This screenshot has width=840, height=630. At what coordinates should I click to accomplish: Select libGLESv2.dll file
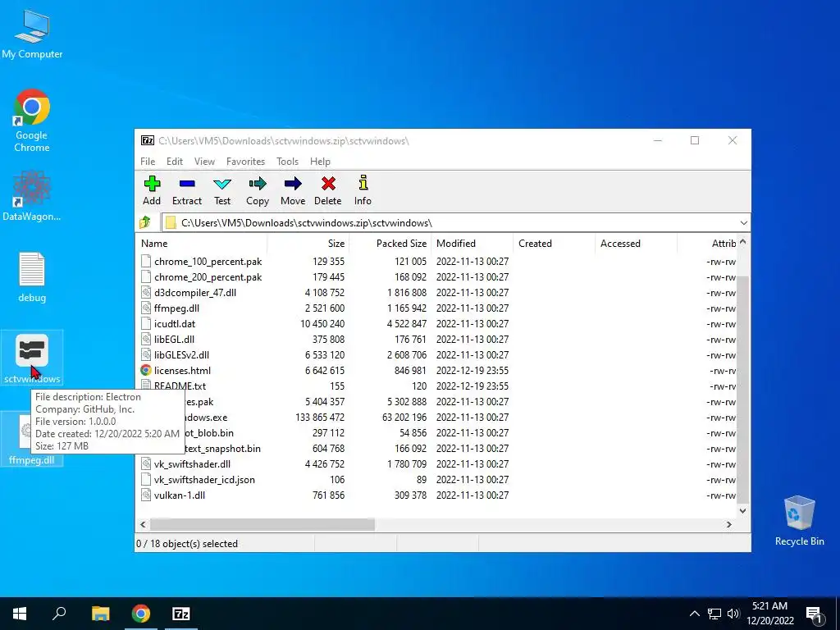[x=181, y=354]
